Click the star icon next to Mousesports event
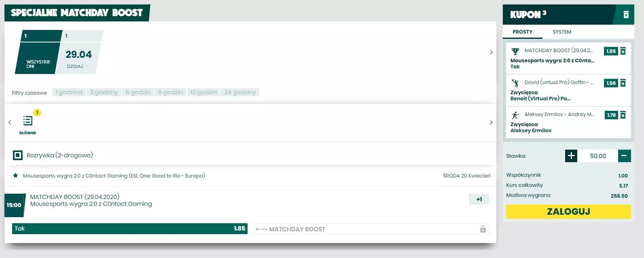This screenshot has height=258, width=644. pyautogui.click(x=15, y=176)
